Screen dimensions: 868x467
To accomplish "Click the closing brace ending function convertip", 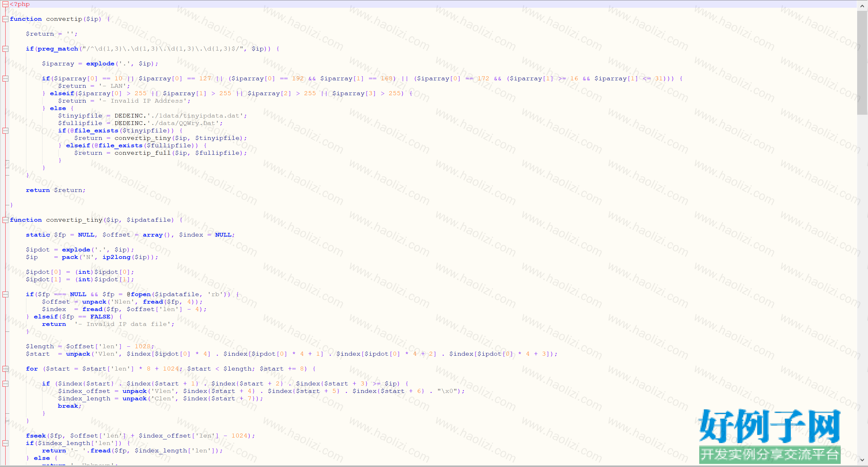I will click(11, 205).
